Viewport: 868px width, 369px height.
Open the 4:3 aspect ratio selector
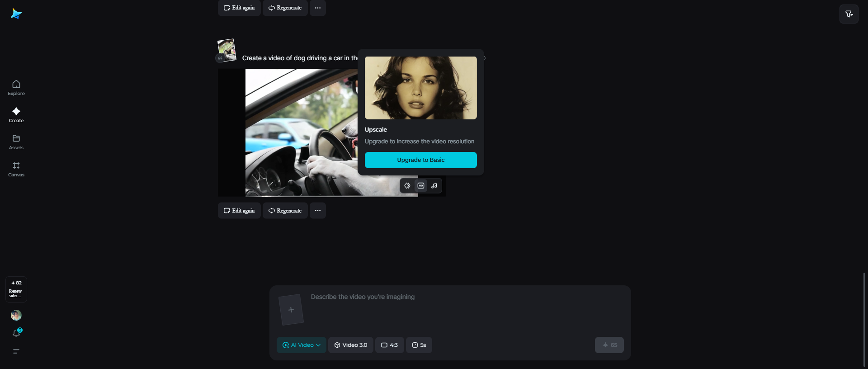(390, 345)
